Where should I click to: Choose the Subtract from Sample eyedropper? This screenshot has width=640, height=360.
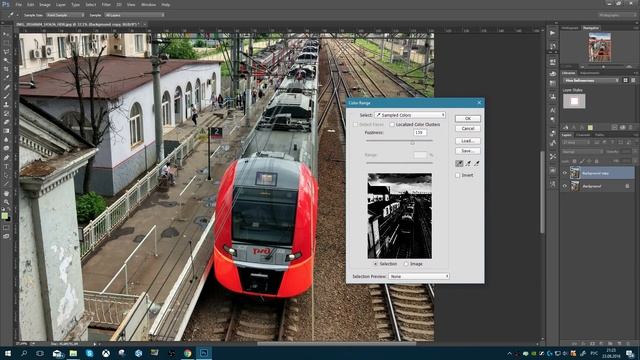476,163
